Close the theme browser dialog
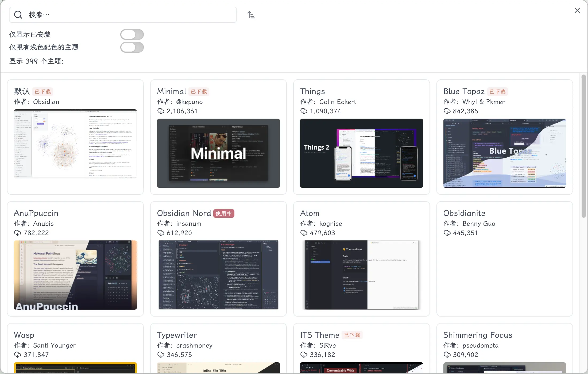The image size is (588, 374). pyautogui.click(x=577, y=10)
